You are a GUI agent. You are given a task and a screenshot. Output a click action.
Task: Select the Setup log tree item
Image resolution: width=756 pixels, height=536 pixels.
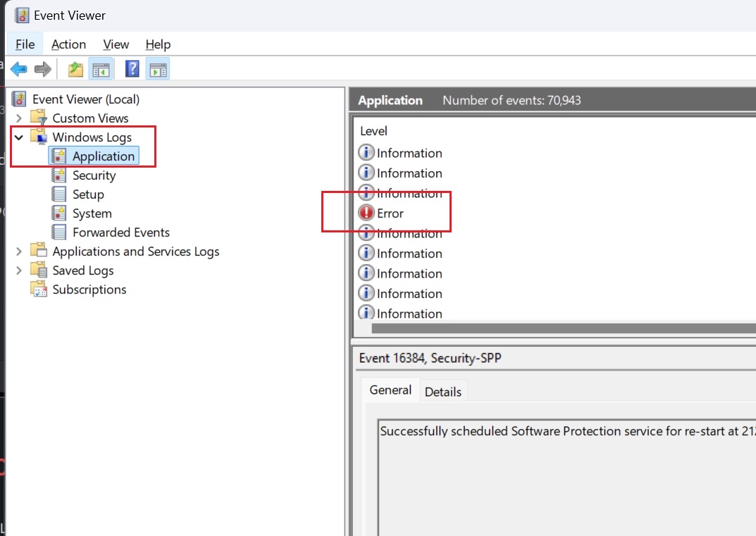88,194
